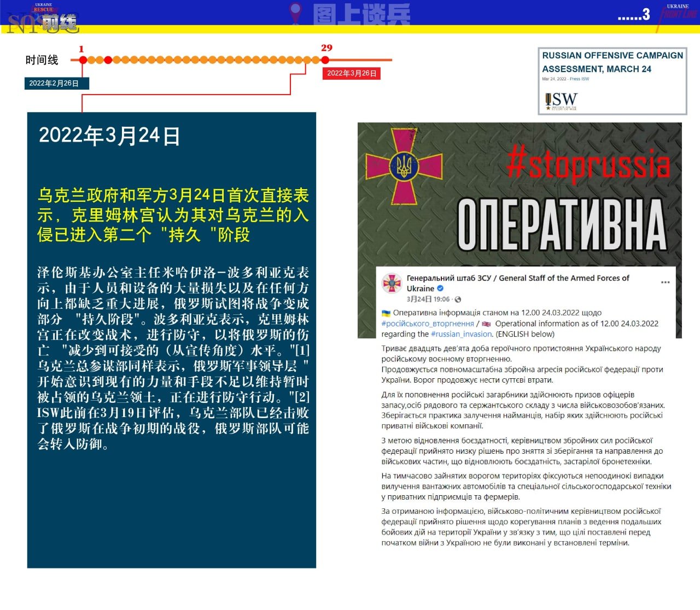Screen dimensions: 700x610
Task: Click paragraph starting За отриманою інформацією
Action: click(x=522, y=527)
